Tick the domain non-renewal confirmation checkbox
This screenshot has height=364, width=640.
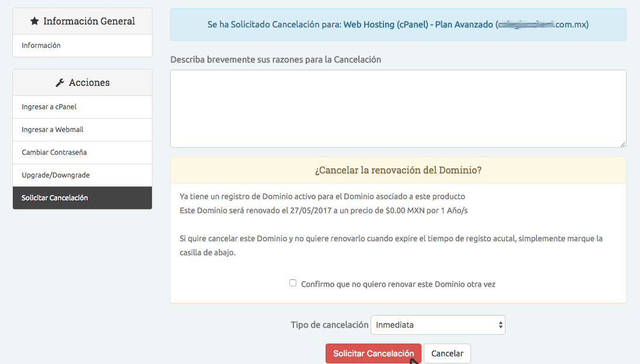point(293,283)
